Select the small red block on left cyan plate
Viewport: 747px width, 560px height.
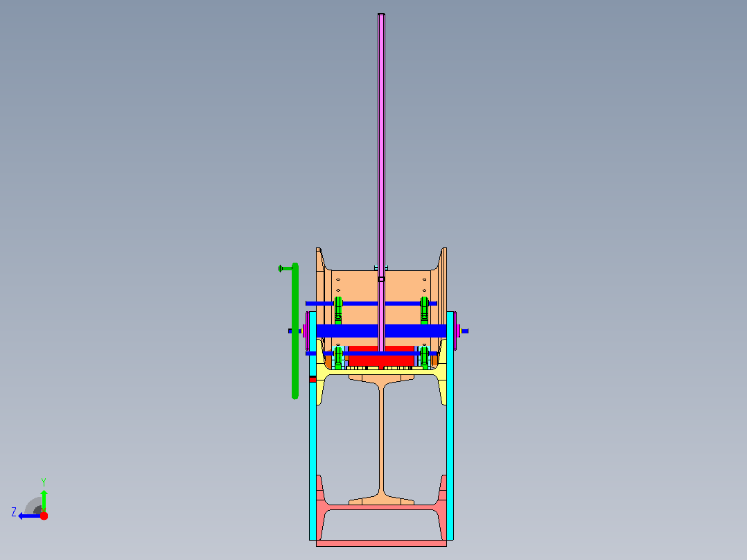[313, 379]
